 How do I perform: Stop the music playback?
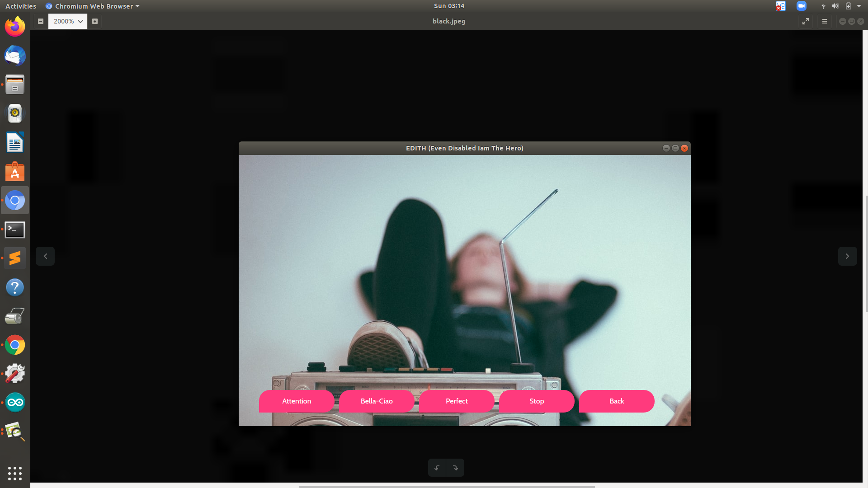(x=537, y=401)
